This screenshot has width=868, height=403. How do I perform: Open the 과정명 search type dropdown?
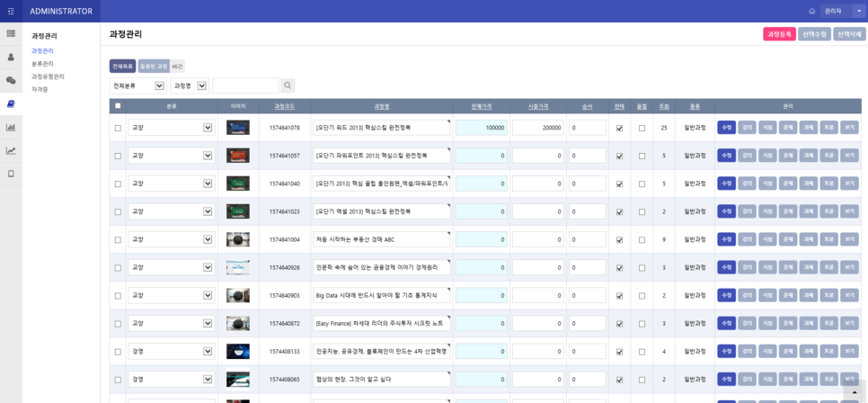click(x=190, y=86)
